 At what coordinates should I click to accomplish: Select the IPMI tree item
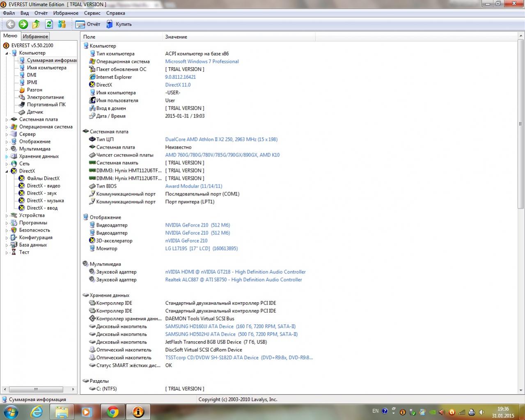pyautogui.click(x=32, y=83)
